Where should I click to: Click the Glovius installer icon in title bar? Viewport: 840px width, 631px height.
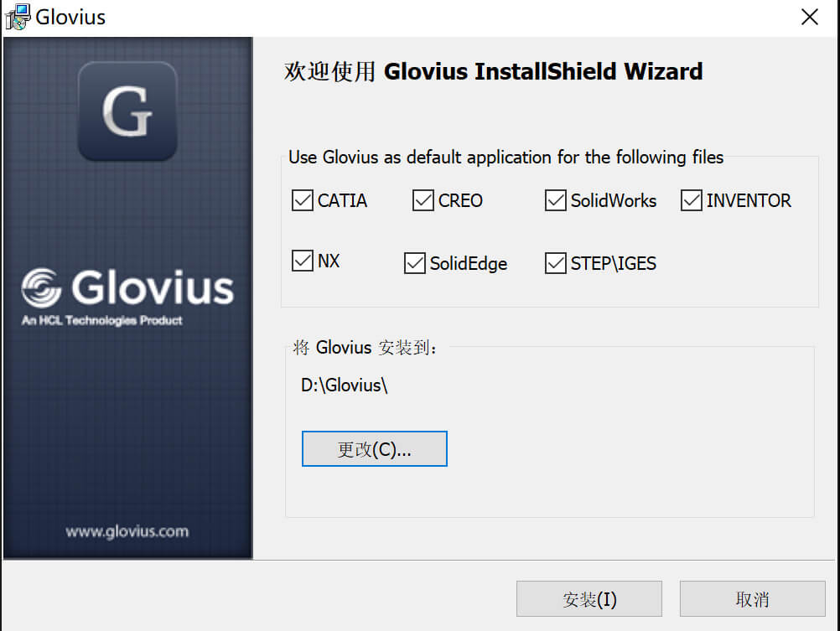17,17
